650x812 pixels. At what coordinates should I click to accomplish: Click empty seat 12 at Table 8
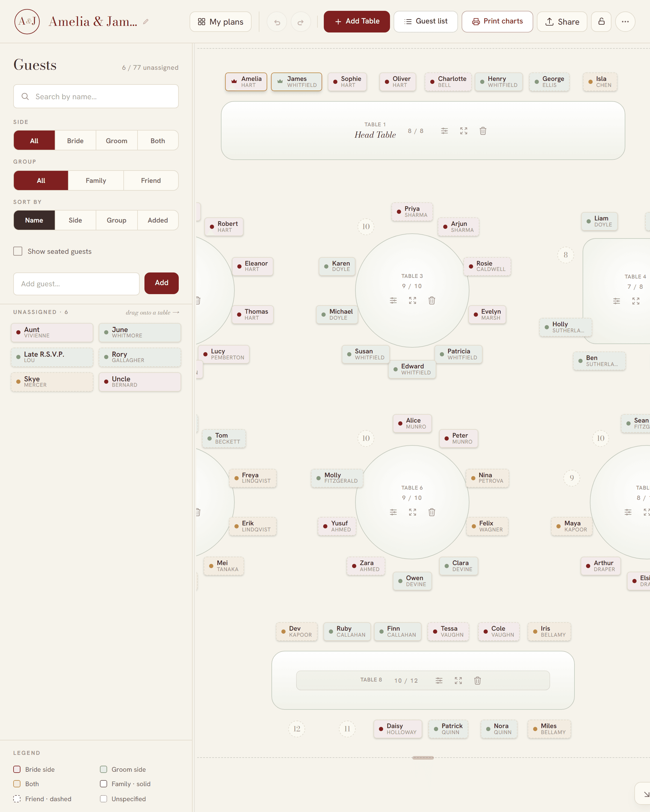point(297,729)
